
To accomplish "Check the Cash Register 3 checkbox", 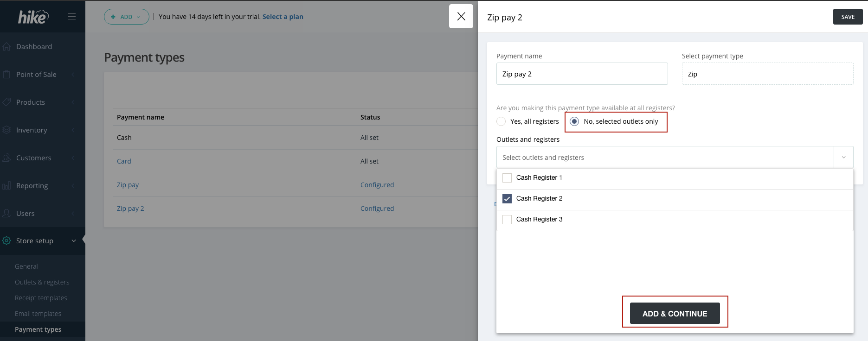I will pyautogui.click(x=507, y=220).
